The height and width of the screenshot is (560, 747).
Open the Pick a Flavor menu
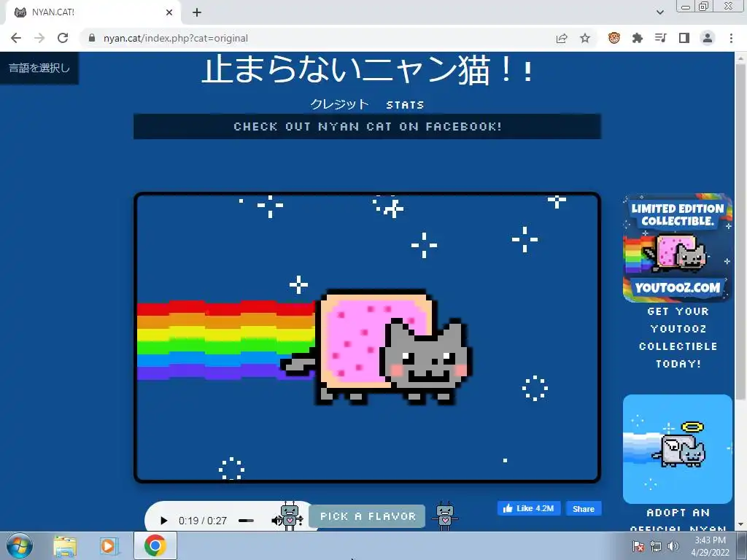368,517
